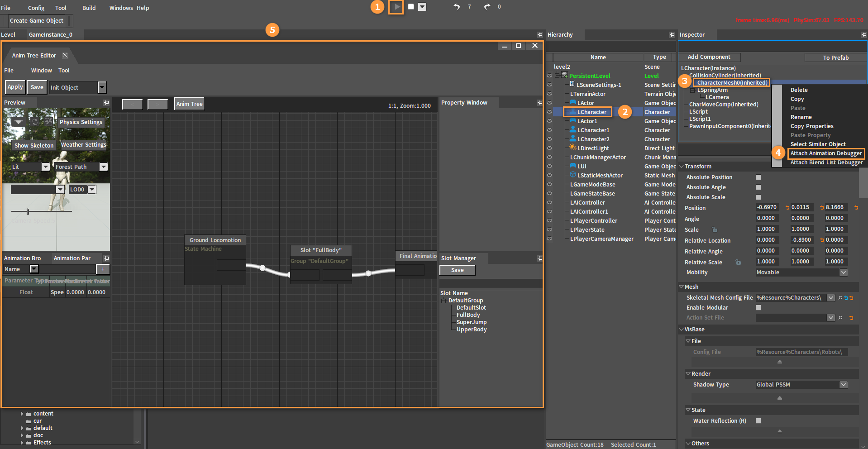Toggle Enable Modular checkbox
The image size is (868, 449).
(758, 308)
